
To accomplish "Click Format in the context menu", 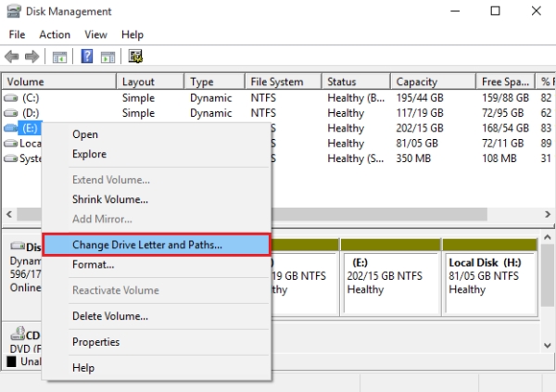I will click(x=93, y=264).
